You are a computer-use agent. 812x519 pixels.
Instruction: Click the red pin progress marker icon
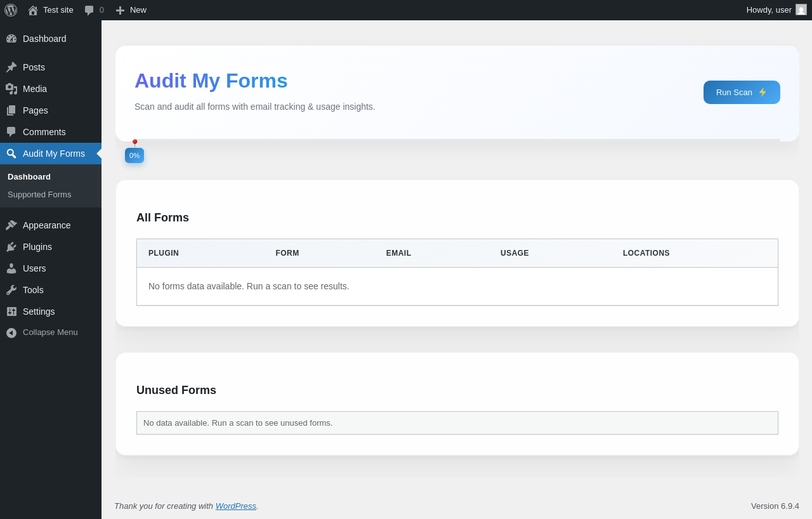[134, 143]
